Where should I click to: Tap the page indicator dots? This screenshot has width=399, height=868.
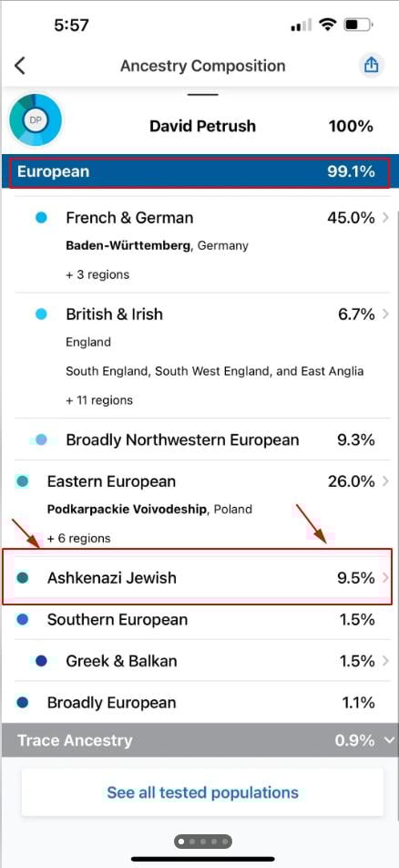[203, 842]
